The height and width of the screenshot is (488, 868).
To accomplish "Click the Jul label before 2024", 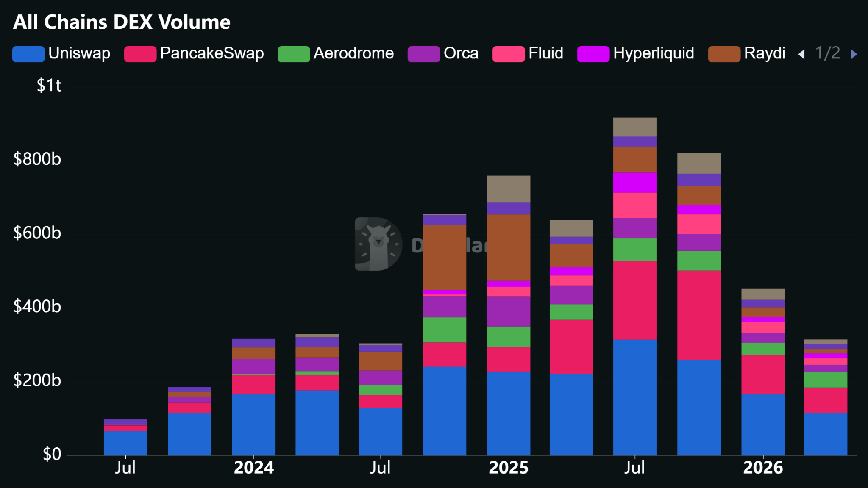I will point(125,468).
